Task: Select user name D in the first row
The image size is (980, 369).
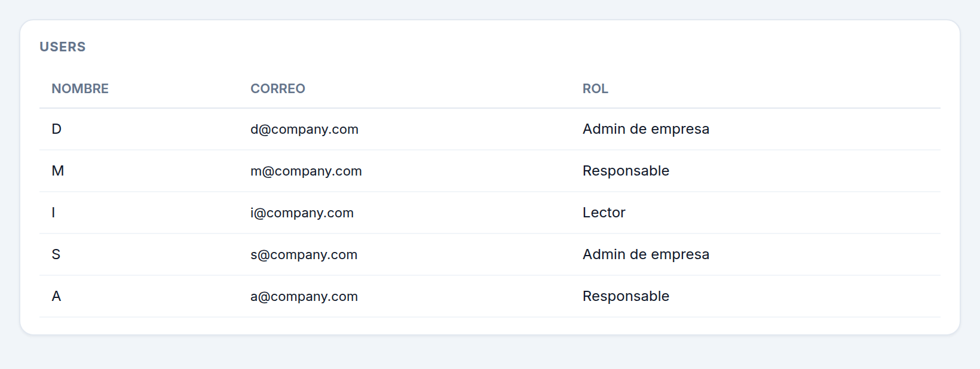Action: pos(57,129)
